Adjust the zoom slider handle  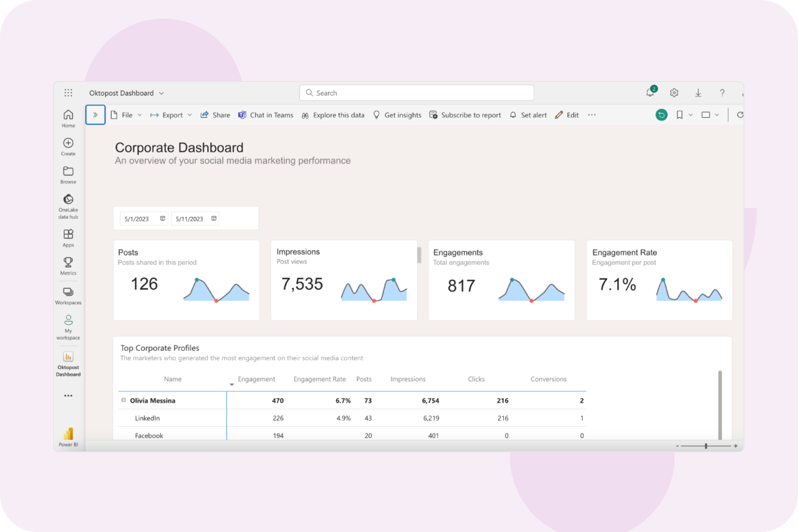coord(706,446)
